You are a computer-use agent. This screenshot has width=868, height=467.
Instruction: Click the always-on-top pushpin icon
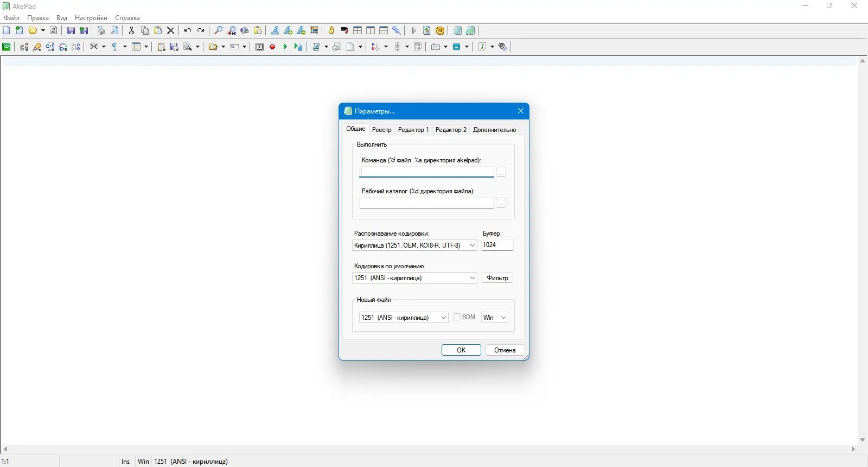coord(397,31)
